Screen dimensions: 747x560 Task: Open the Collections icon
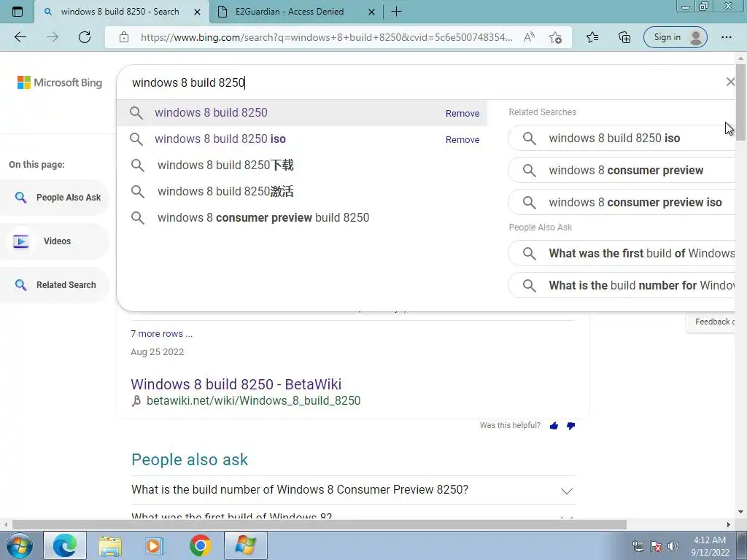tap(624, 37)
